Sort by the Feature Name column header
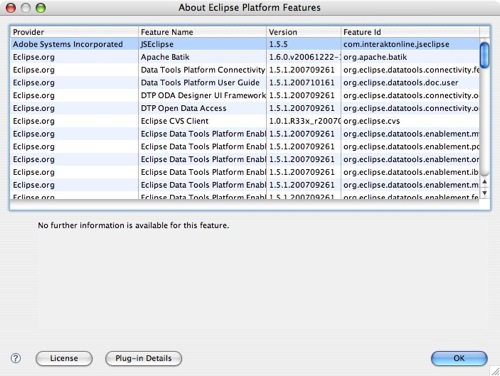 click(202, 32)
